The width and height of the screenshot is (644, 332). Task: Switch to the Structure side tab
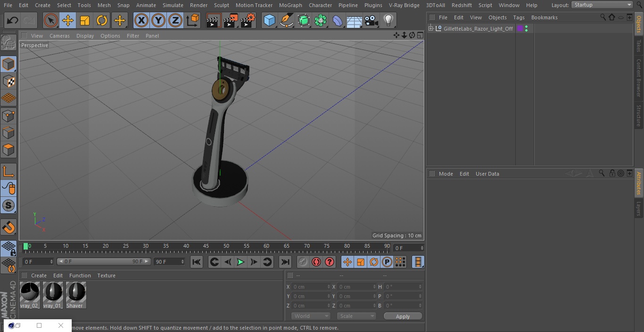pos(639,115)
